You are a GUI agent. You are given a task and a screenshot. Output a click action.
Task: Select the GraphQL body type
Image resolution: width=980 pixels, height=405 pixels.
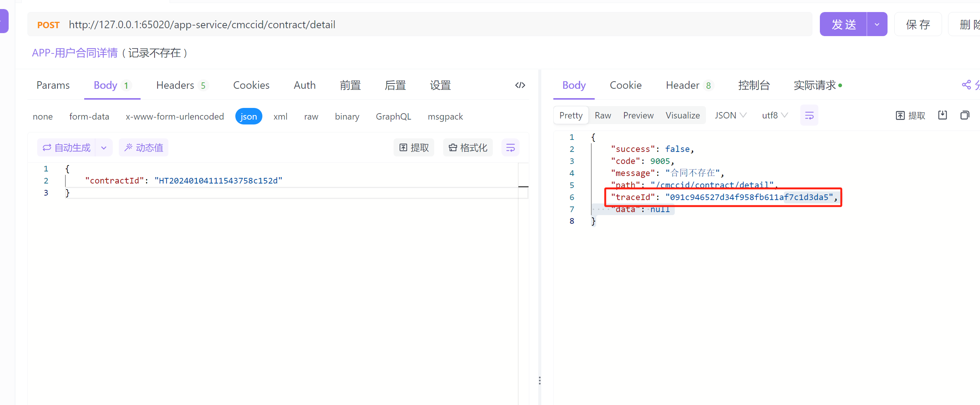click(x=393, y=117)
